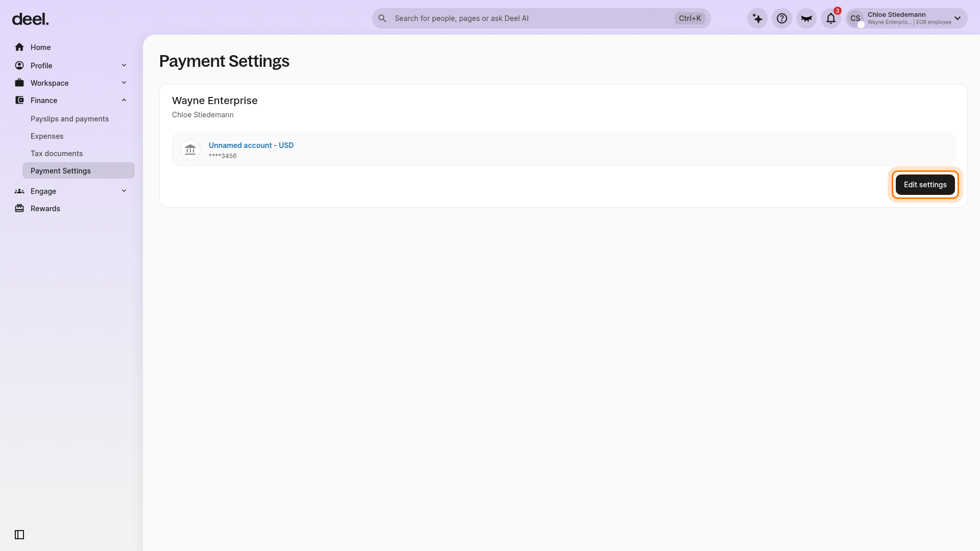Click the Payment Settings page title
The image size is (980, 551).
click(x=224, y=61)
